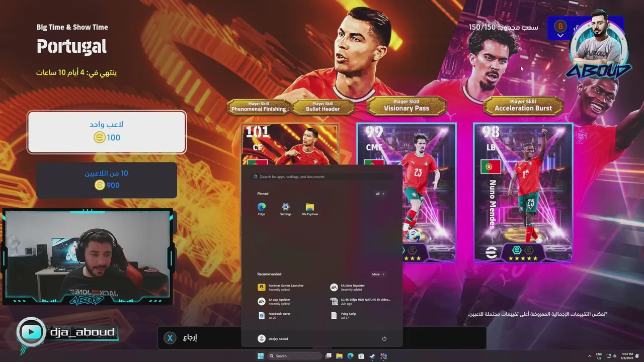Focus the Start menu search field
Image resolution: width=644 pixels, height=362 pixels.
click(322, 176)
